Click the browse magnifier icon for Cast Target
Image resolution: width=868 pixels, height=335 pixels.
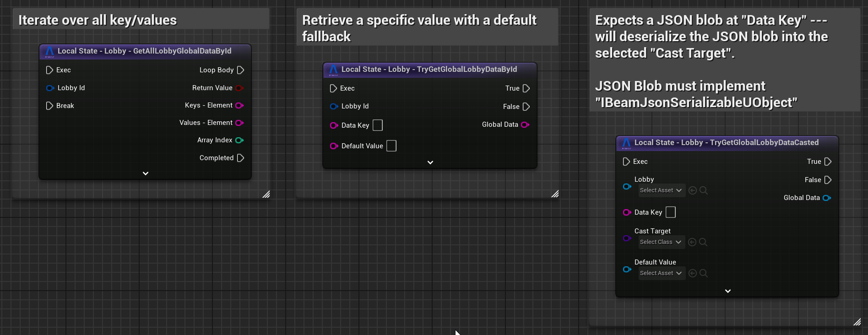[x=703, y=242]
